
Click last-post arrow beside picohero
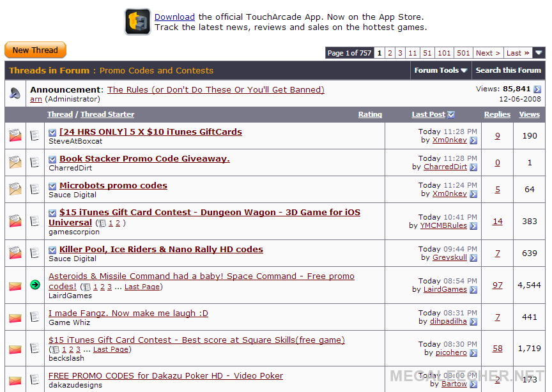tap(473, 353)
